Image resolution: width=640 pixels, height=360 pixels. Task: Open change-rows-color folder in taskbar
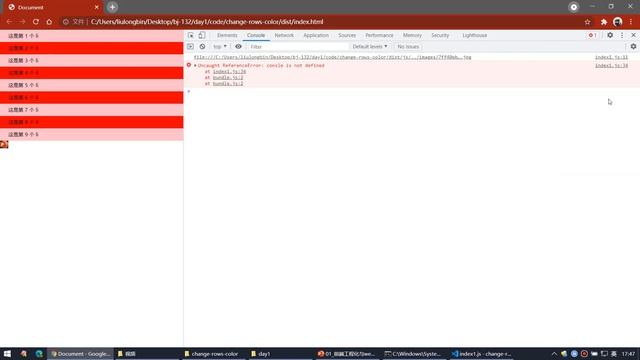click(211, 354)
